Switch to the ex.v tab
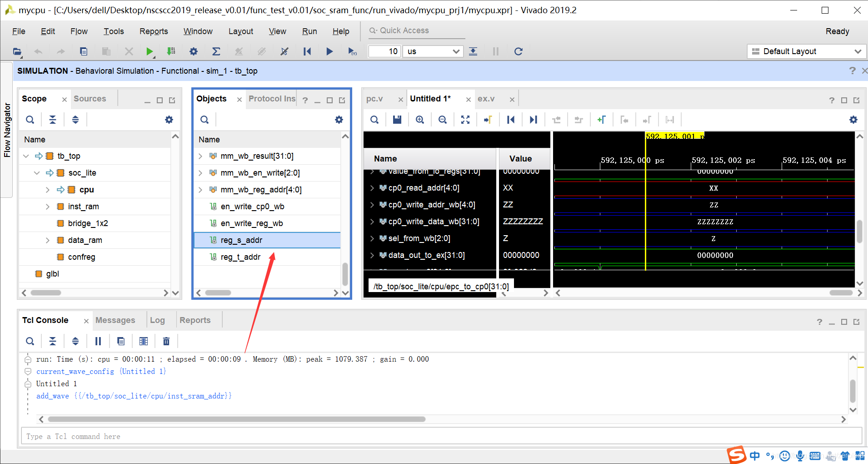 tap(486, 99)
